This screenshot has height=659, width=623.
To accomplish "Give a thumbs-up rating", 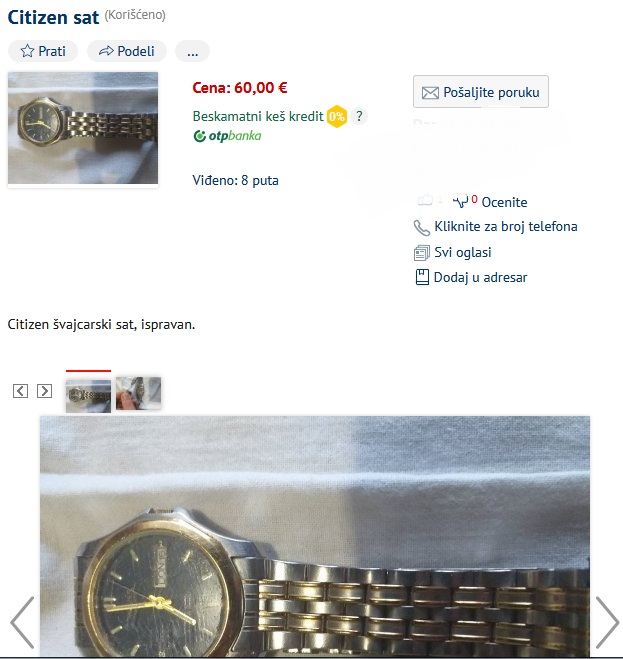I will point(425,199).
